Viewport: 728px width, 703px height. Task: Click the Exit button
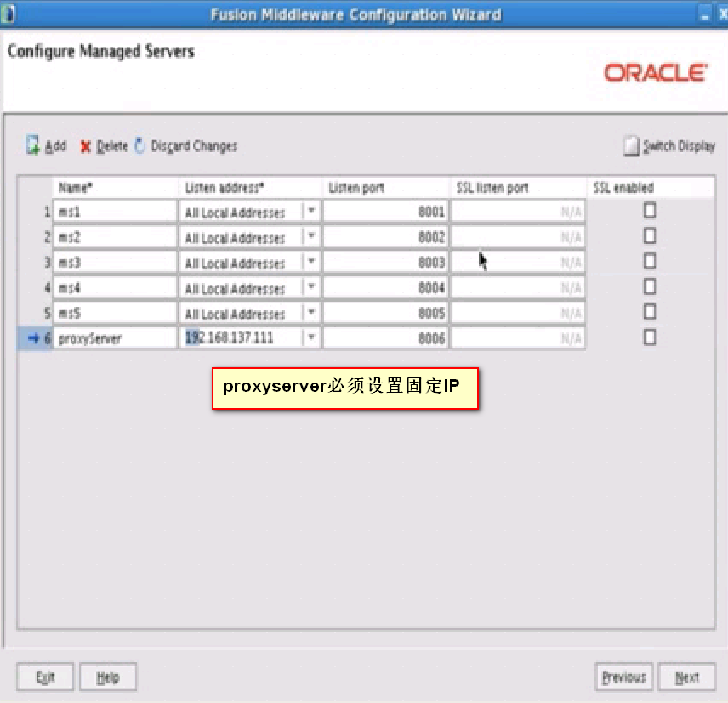click(45, 677)
